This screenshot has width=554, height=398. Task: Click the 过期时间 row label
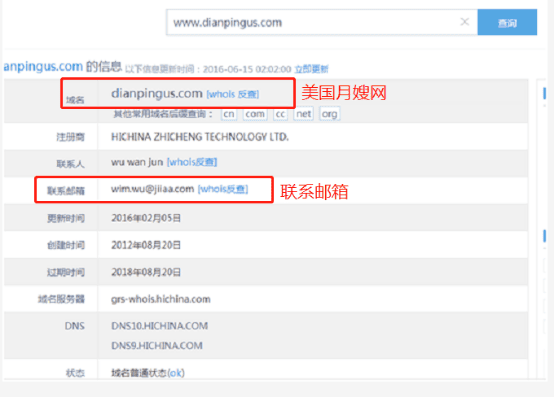tap(66, 272)
